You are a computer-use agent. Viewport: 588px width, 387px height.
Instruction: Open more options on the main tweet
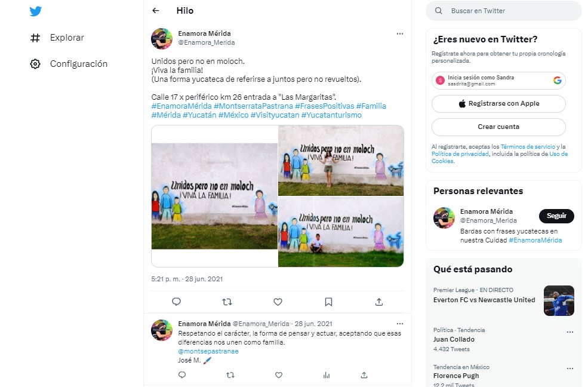pyautogui.click(x=400, y=34)
